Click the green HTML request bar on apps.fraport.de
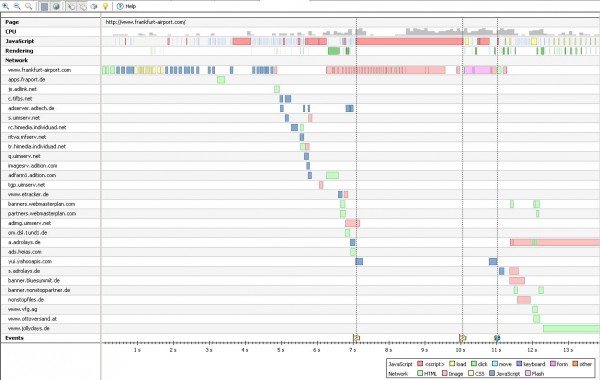Viewport: 600px width, 380px height. [221, 80]
